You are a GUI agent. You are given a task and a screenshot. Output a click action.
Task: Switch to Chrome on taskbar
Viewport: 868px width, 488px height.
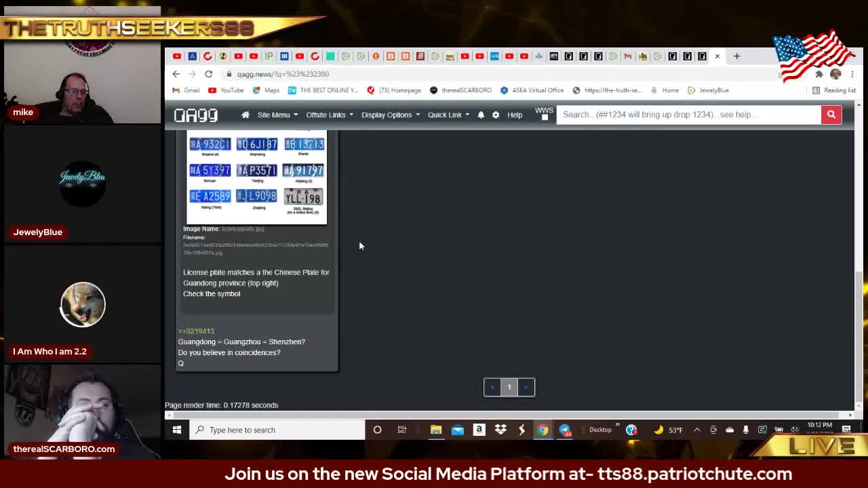(542, 430)
